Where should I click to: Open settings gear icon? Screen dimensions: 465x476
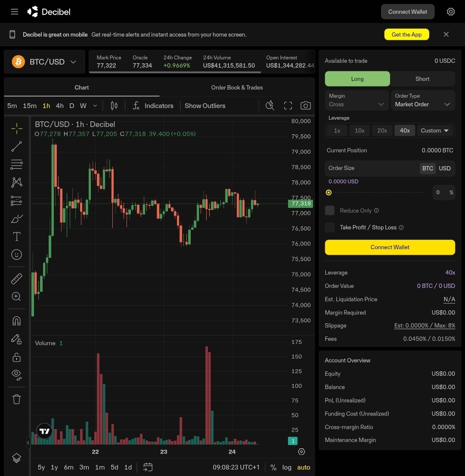(x=451, y=12)
